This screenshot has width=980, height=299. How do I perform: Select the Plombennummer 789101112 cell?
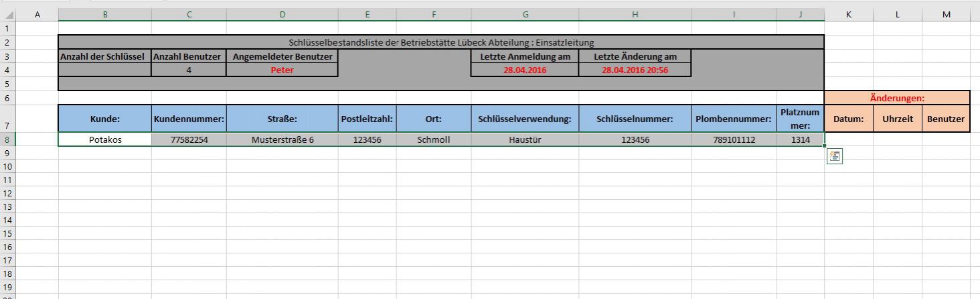(x=734, y=139)
